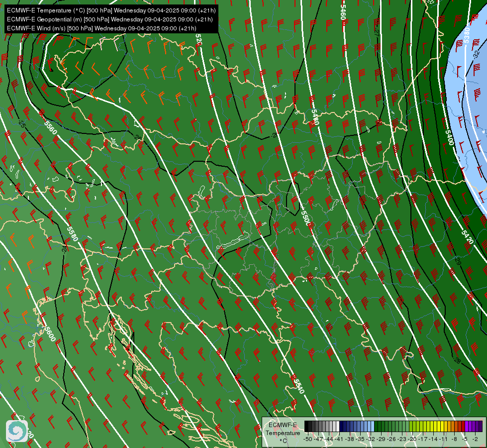
Task: Click the 5600 geopotential contour label
Action: click(x=50, y=334)
